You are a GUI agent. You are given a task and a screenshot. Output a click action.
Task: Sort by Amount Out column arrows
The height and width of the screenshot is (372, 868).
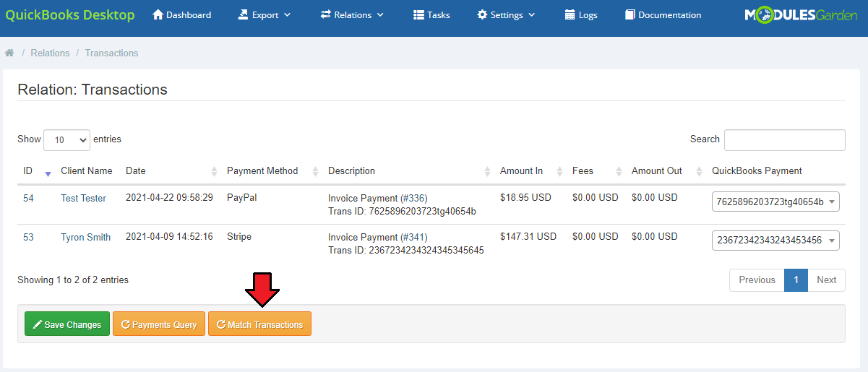point(699,171)
